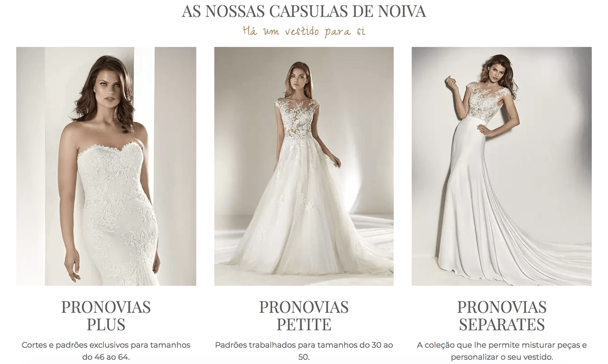Click the 'Cortes e padrões exclusivos' description line
The image size is (608, 364).
[x=106, y=345]
